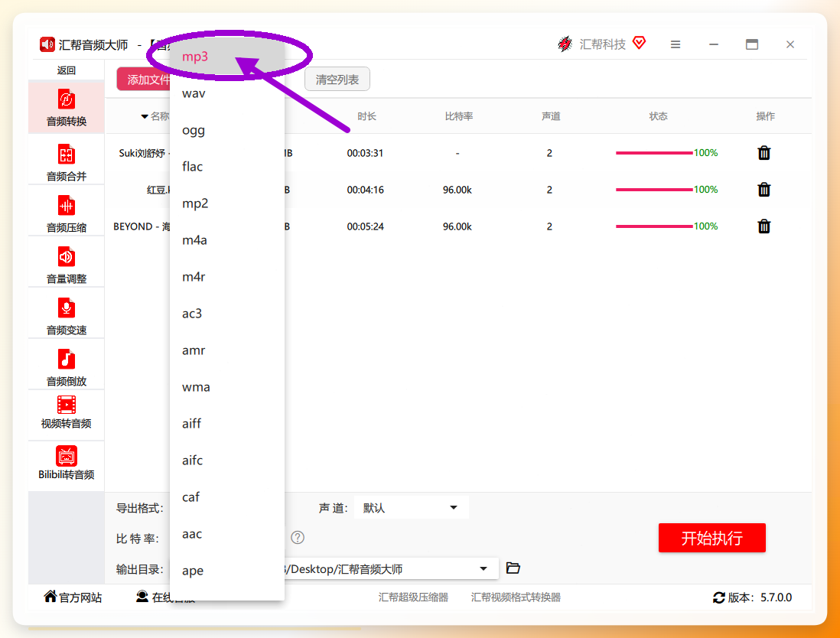The height and width of the screenshot is (638, 840).
Task: Pick m4a as the export format
Action: point(227,240)
